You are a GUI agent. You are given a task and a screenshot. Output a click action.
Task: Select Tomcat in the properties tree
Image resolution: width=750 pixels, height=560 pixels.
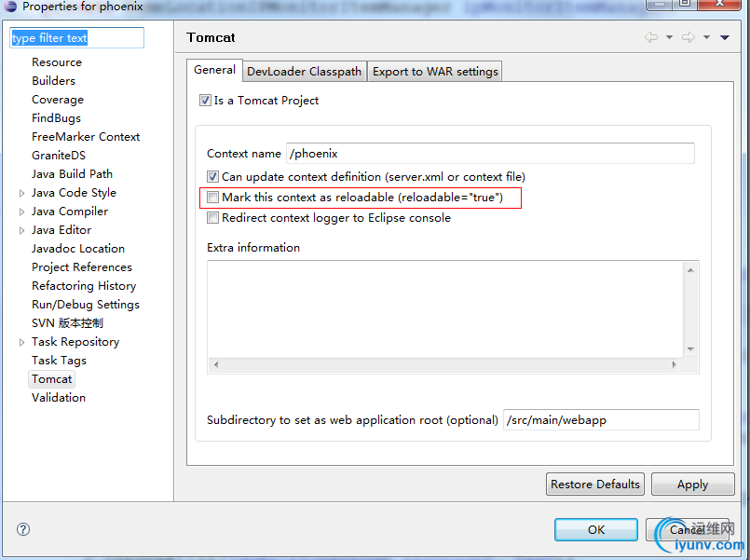click(x=51, y=379)
